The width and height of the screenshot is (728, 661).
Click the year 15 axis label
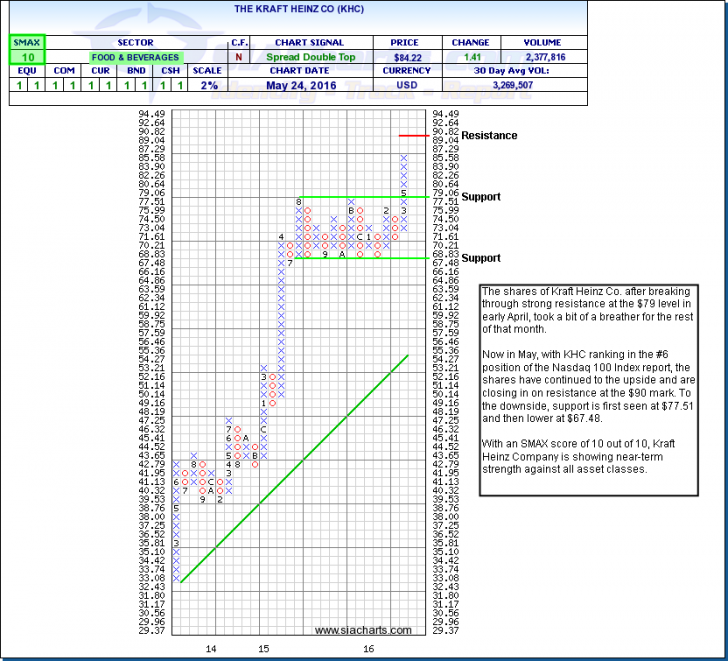263,649
